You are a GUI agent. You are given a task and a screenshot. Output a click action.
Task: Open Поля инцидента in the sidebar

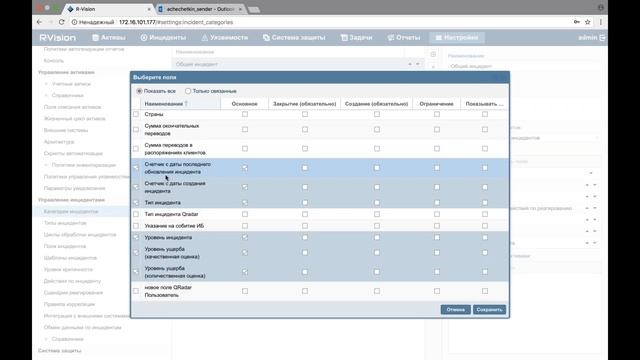(65, 246)
